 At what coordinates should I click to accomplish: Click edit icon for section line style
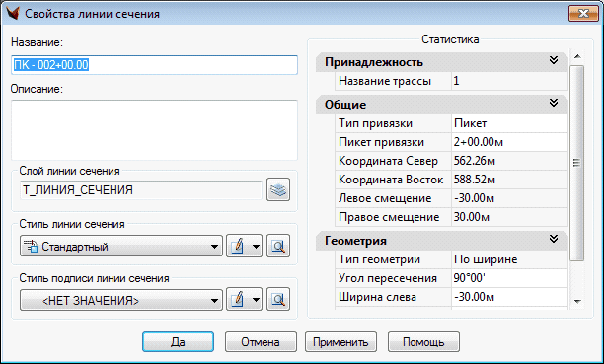tap(238, 246)
